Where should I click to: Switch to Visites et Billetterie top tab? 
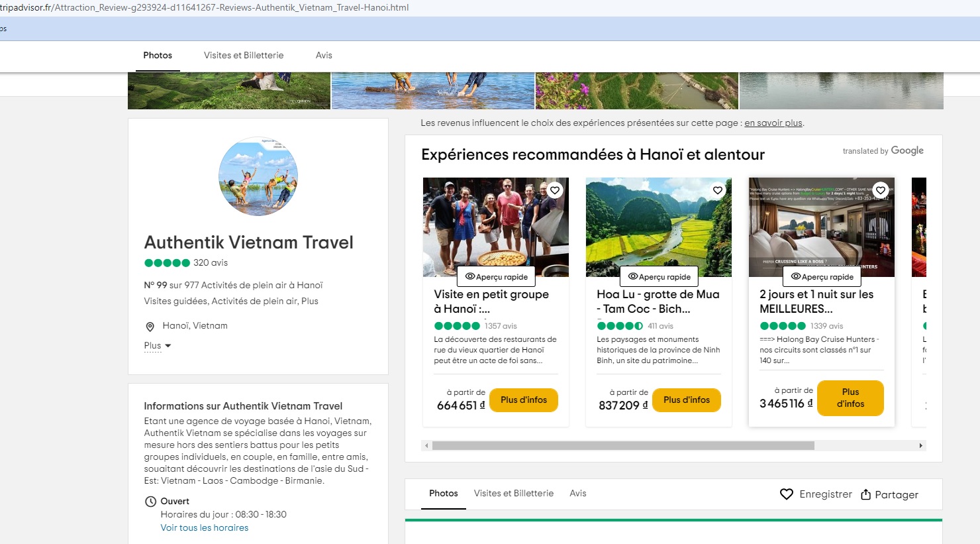pyautogui.click(x=244, y=56)
